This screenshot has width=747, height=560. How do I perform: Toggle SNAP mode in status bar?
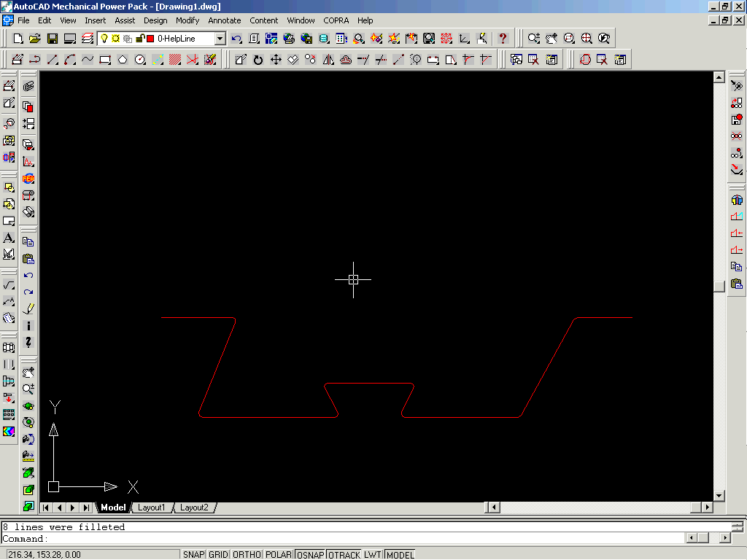coord(194,555)
